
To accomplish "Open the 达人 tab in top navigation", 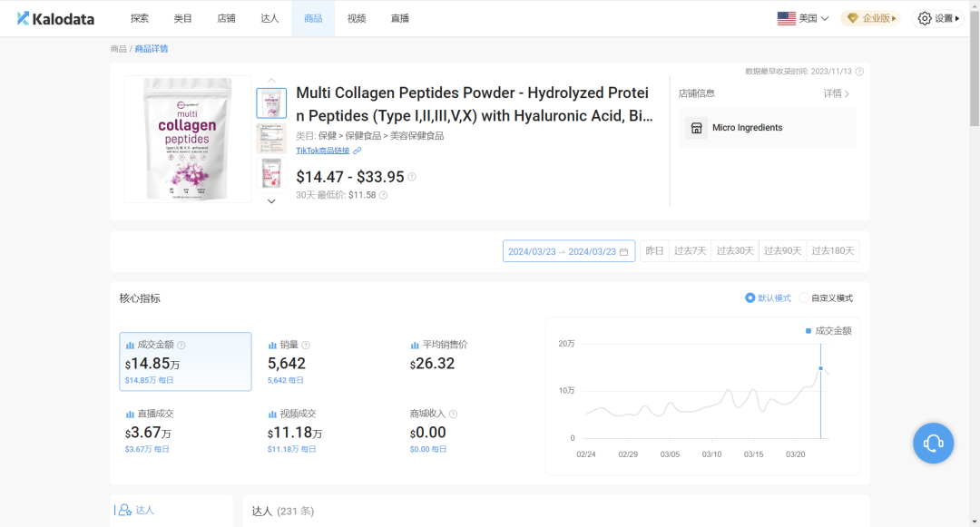I will pos(269,18).
